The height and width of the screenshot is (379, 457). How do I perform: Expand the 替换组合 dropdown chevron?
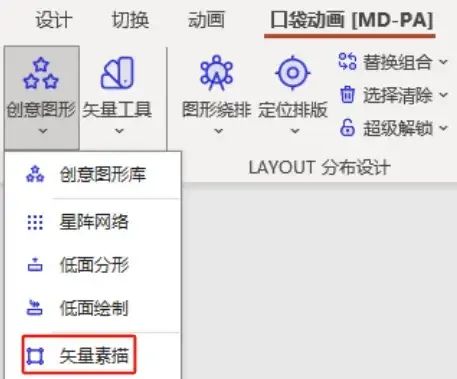443,62
